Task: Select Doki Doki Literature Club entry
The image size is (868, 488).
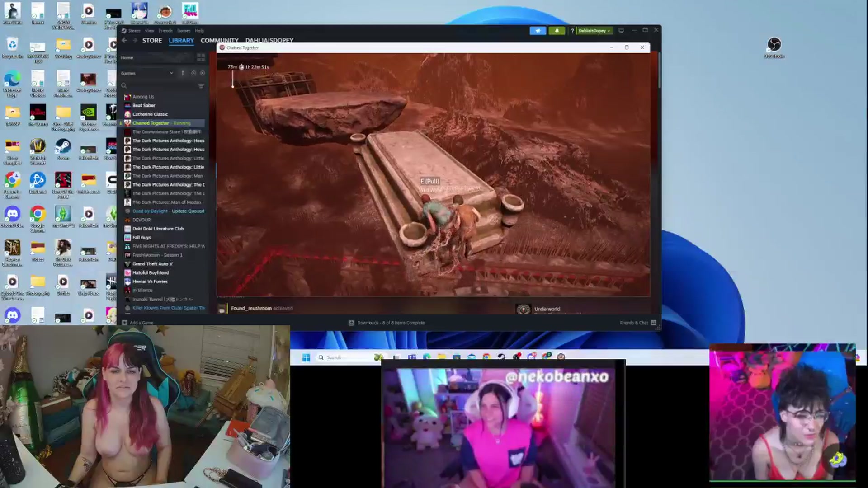Action: (x=158, y=229)
